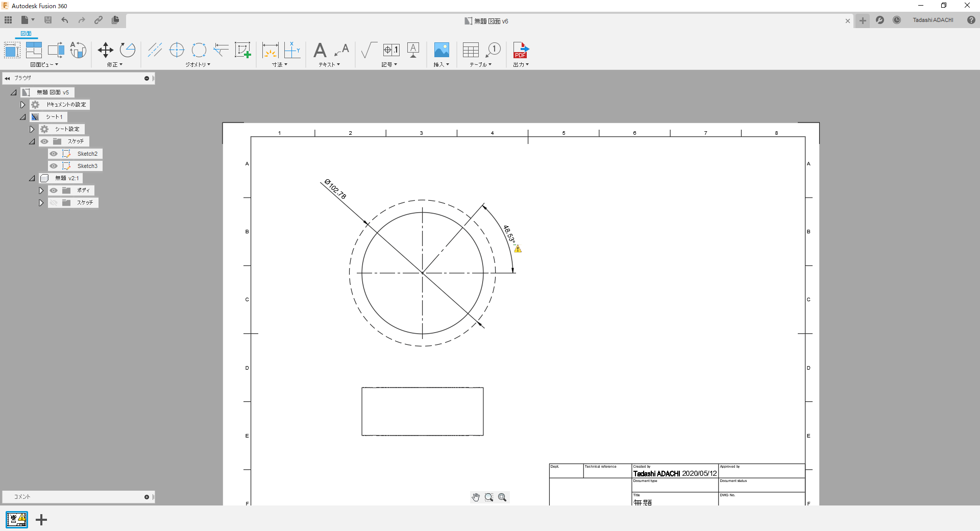The height and width of the screenshot is (531, 980).
Task: Collapse the シート1 node
Action: pyautogui.click(x=22, y=117)
